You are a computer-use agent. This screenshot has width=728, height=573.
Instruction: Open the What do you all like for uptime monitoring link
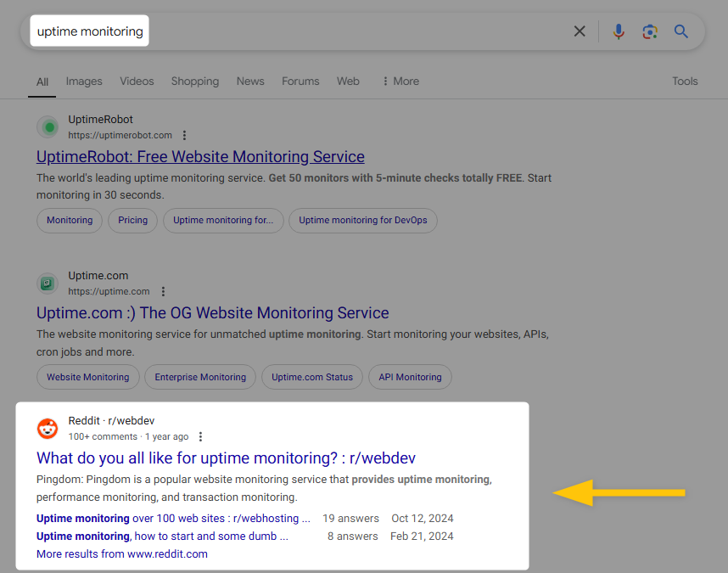coord(226,458)
